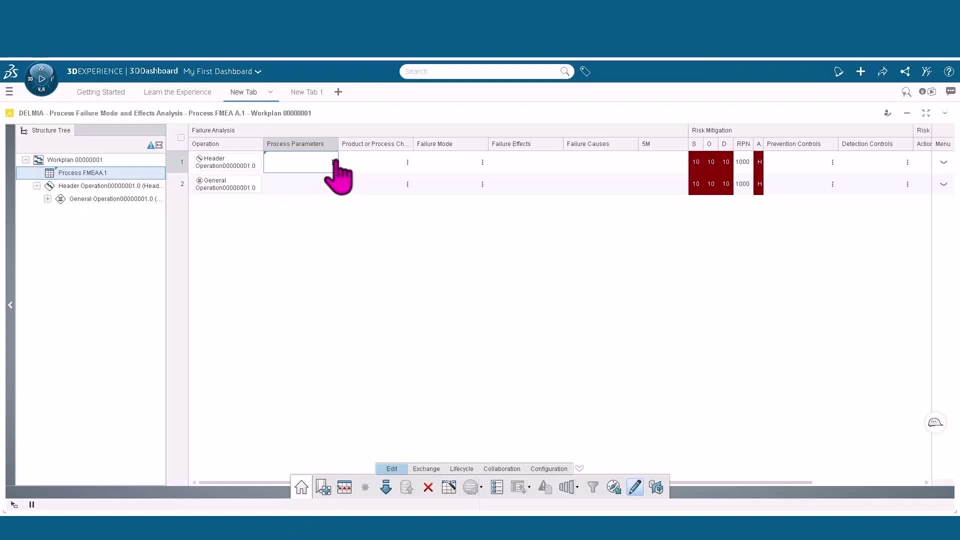
Task: Click the tag icon beside the search field
Action: tap(585, 72)
